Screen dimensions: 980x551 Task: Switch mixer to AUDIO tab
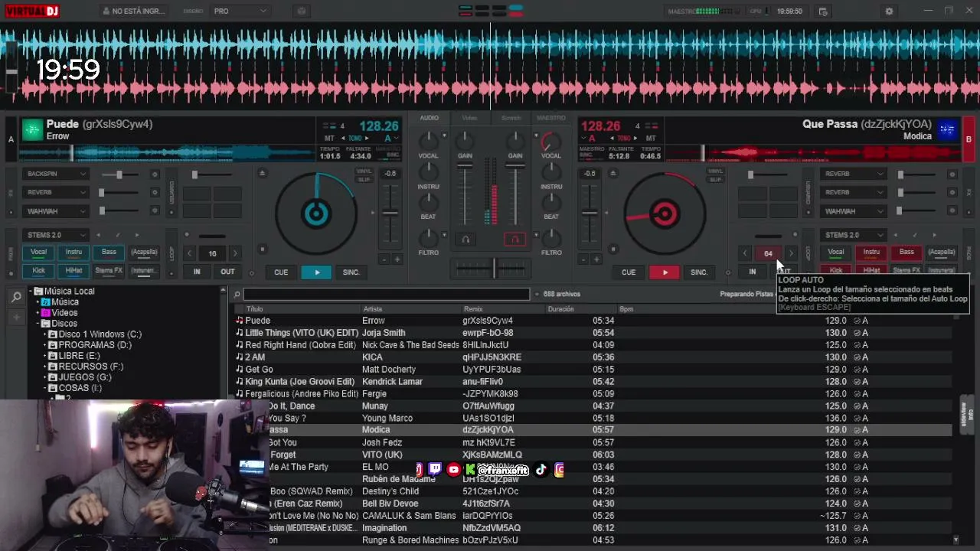(x=429, y=118)
